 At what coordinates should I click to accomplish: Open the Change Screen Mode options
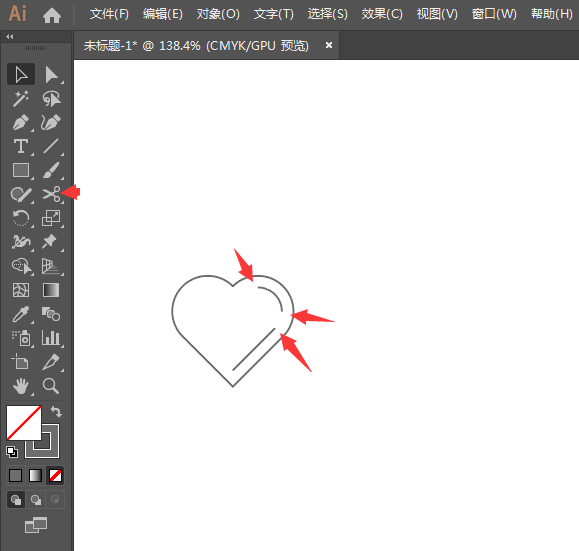pyautogui.click(x=36, y=525)
